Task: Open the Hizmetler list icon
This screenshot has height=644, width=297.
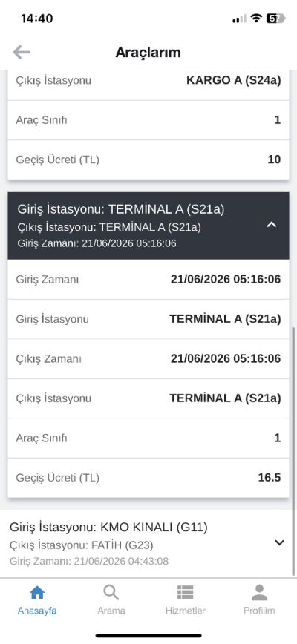Action: pyautogui.click(x=186, y=593)
